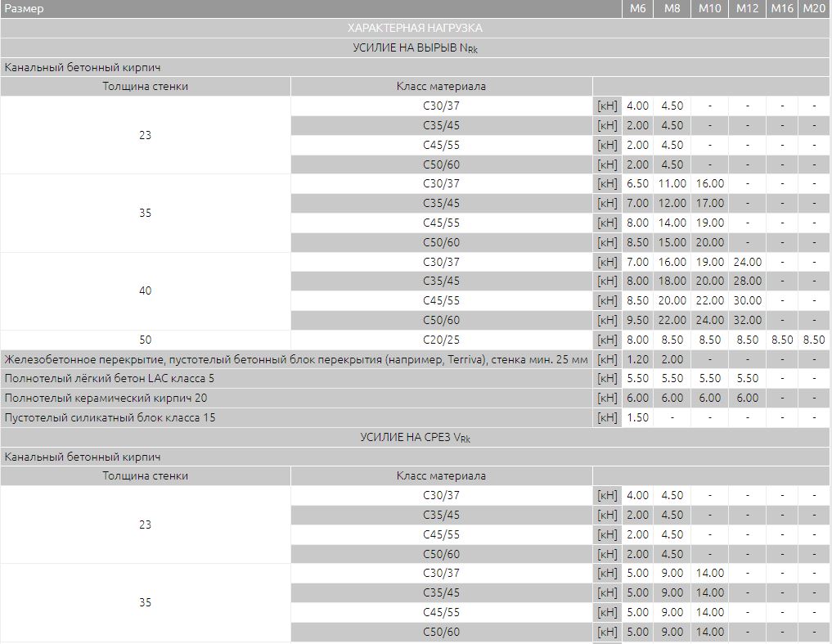Select the '30.00' value cell
Screen dimensions: 832x644
point(747,300)
